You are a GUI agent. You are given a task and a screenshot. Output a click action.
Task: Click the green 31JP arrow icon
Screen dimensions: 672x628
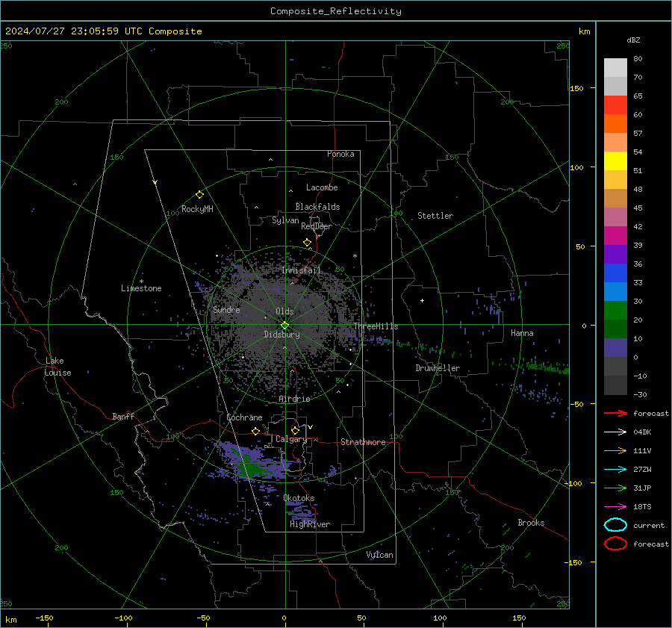tap(615, 488)
